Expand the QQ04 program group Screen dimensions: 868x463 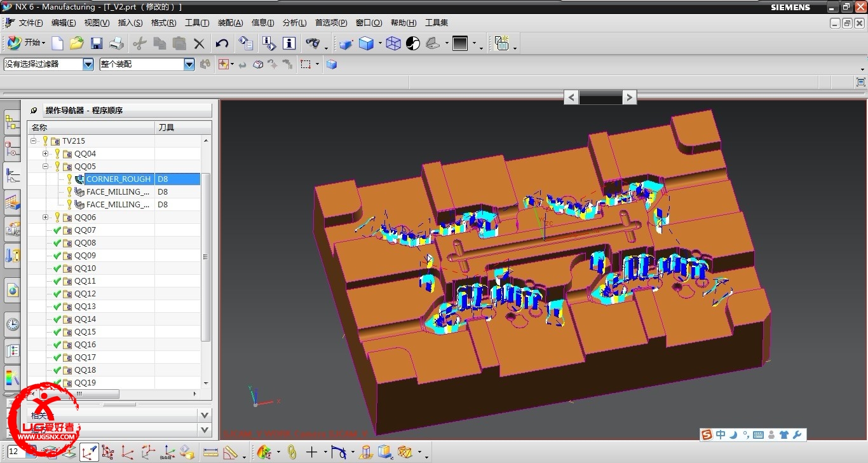45,154
